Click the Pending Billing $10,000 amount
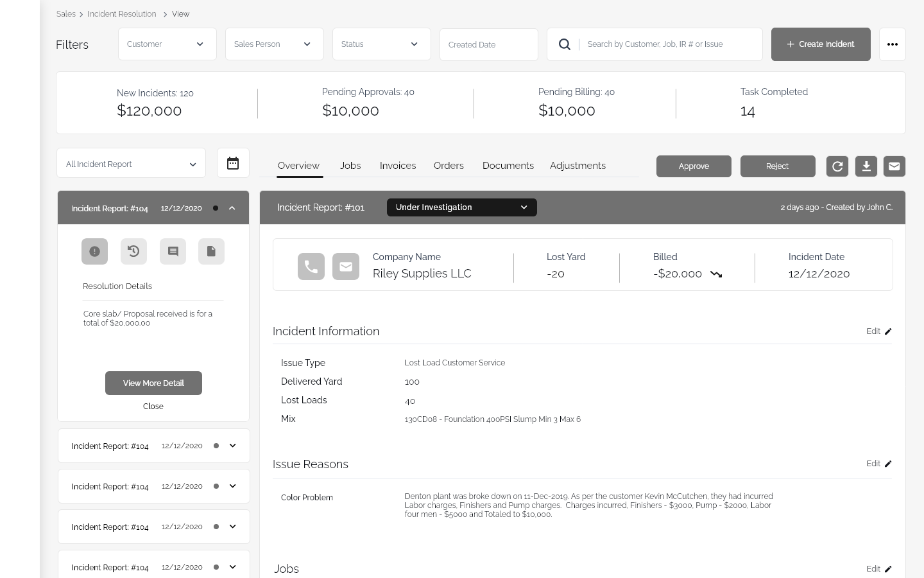 567,110
